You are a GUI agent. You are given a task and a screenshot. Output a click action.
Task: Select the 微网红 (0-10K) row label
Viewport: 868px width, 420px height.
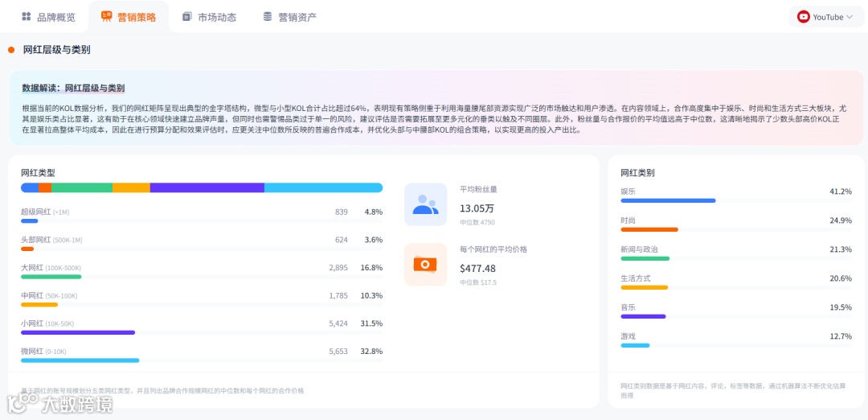point(43,352)
